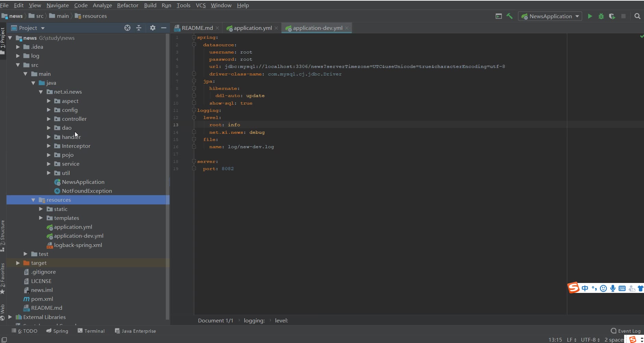Viewport: 644px width, 343px height.
Task: Start debugging with the bug icon
Action: point(601,16)
